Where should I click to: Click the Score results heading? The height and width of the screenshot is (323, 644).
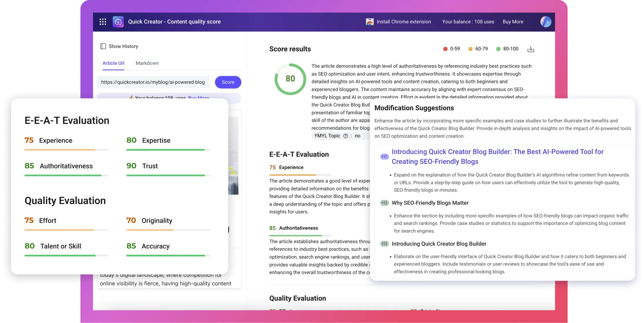tap(290, 49)
